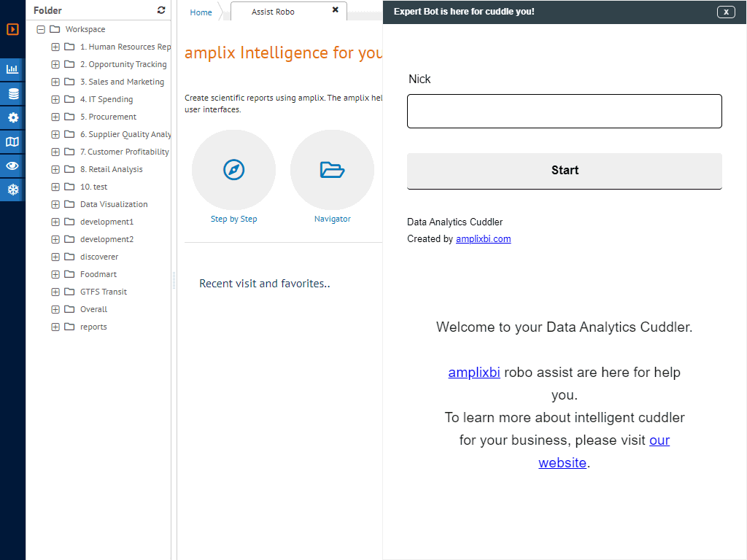Image resolution: width=747 pixels, height=560 pixels.
Task: Expand the reports folder
Action: [x=55, y=327]
